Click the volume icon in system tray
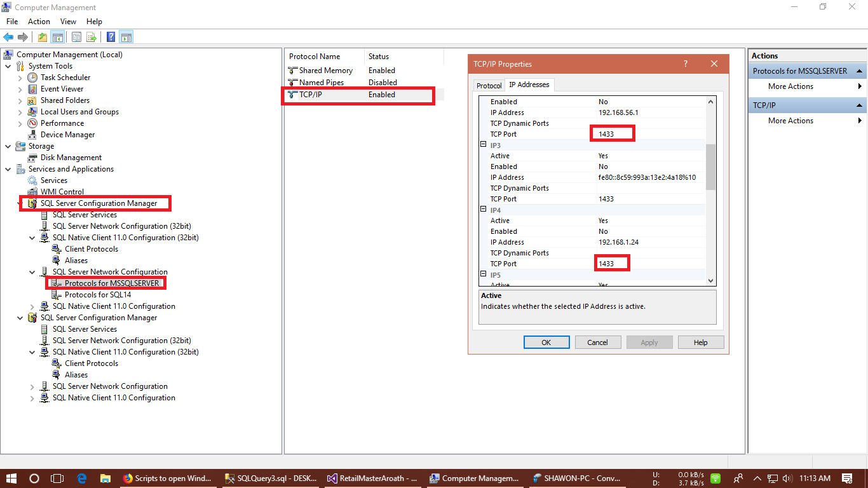Screen dimensions: 868x488 point(787,478)
